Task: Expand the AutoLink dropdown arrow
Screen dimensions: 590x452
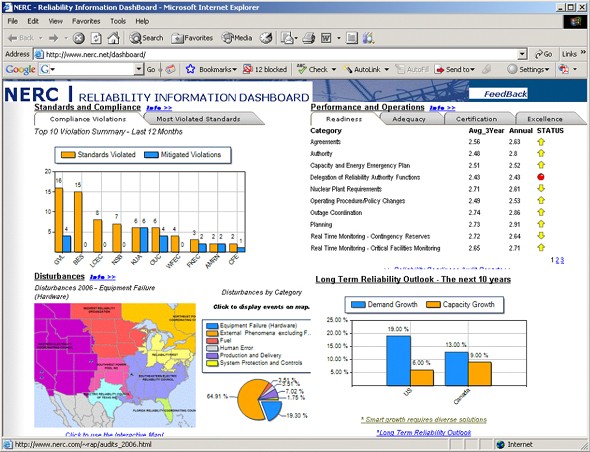Action: click(386, 70)
